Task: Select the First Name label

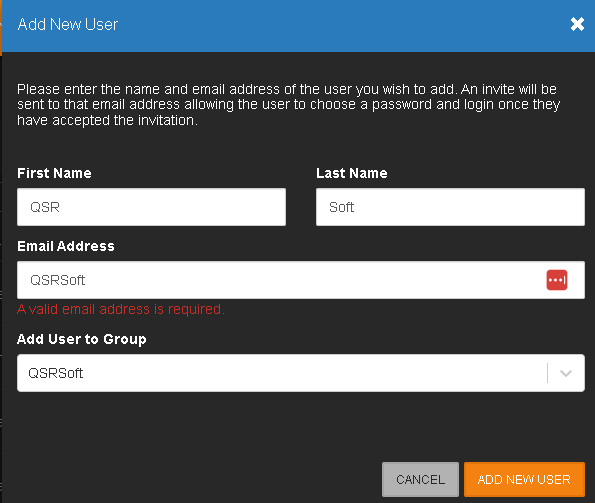Action: pos(54,173)
